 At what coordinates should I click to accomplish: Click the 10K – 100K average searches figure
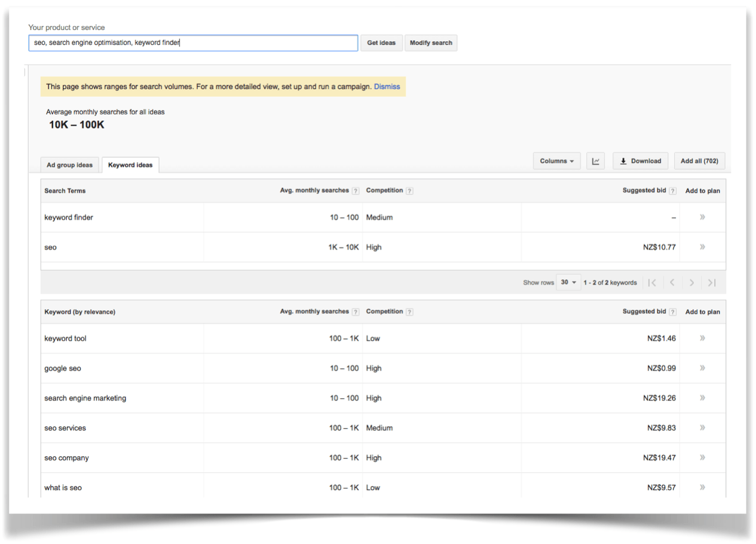point(76,125)
